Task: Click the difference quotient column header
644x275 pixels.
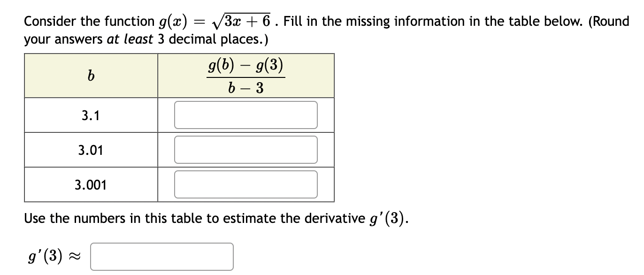Action: point(245,76)
